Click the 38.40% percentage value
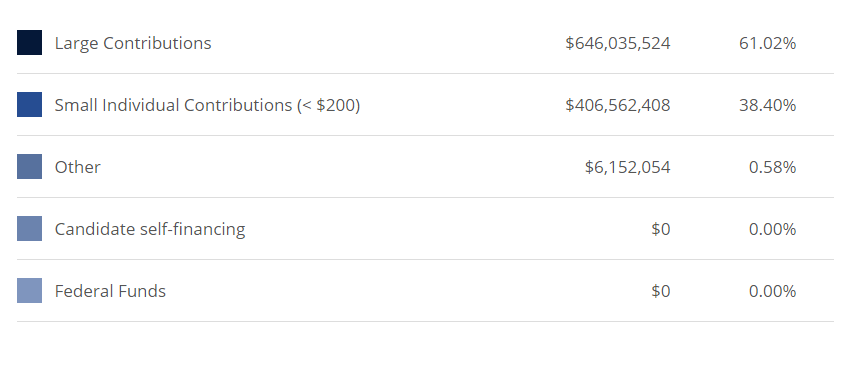 pyautogui.click(x=767, y=105)
